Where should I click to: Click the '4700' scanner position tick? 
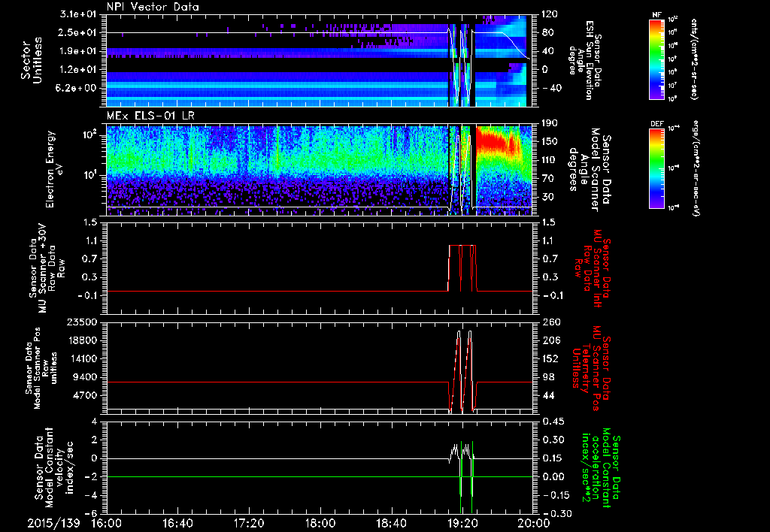pos(85,395)
